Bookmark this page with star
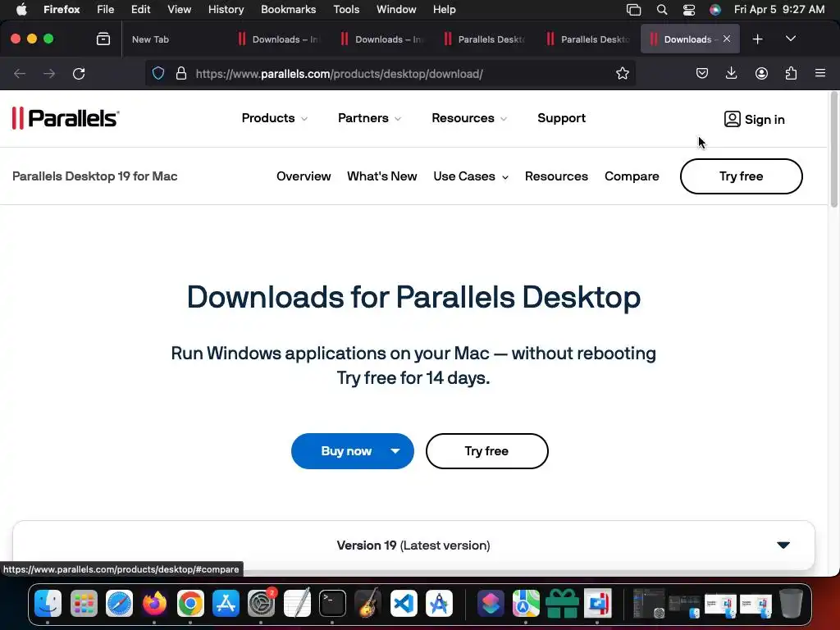Image resolution: width=840 pixels, height=630 pixels. pos(622,73)
